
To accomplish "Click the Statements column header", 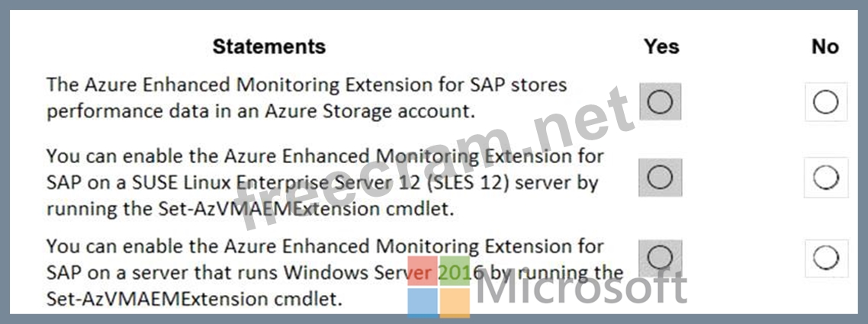I will point(269,47).
